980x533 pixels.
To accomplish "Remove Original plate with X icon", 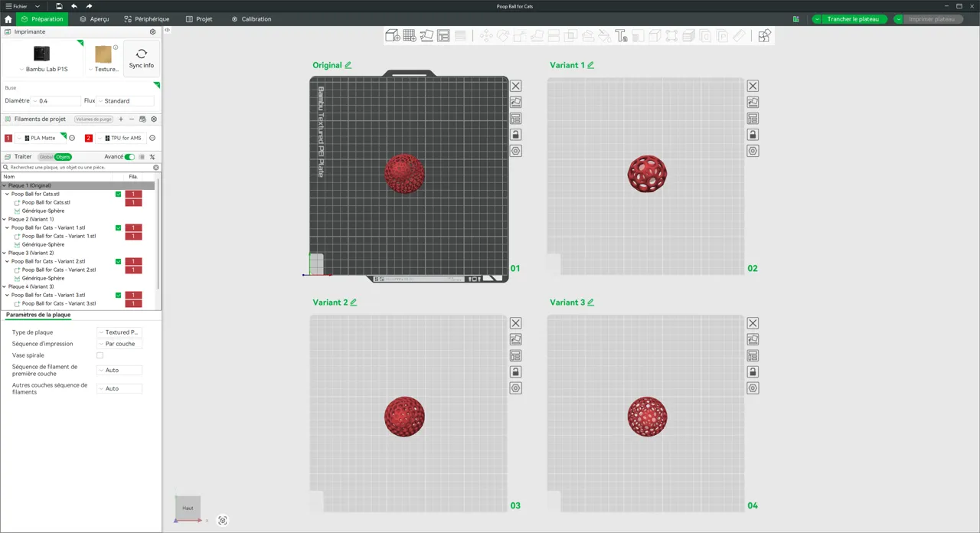I will 516,86.
